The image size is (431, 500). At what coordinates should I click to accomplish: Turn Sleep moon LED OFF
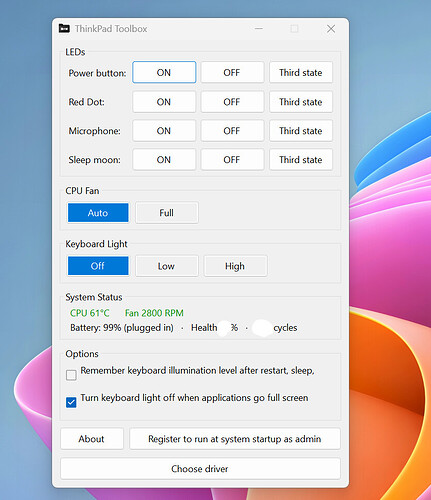tap(232, 160)
